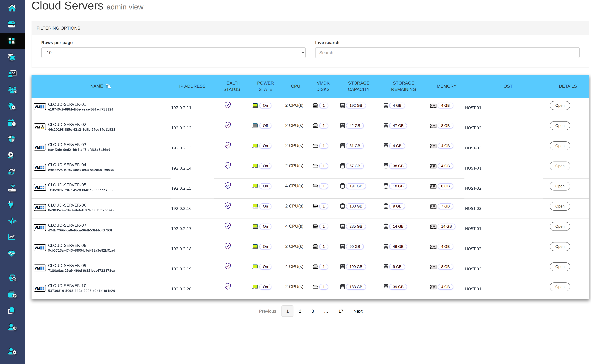This screenshot has width=591, height=364.
Task: Open the user with shield icon
Action: pos(12,327)
